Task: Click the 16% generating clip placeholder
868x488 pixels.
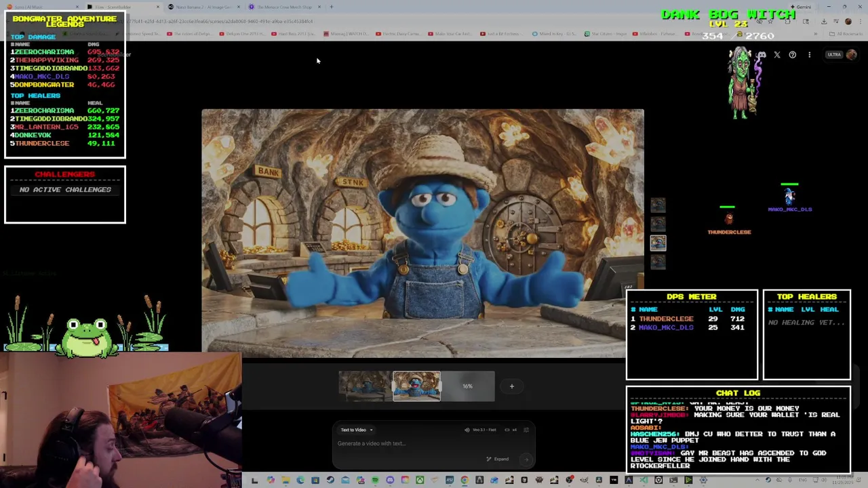Action: (467, 386)
